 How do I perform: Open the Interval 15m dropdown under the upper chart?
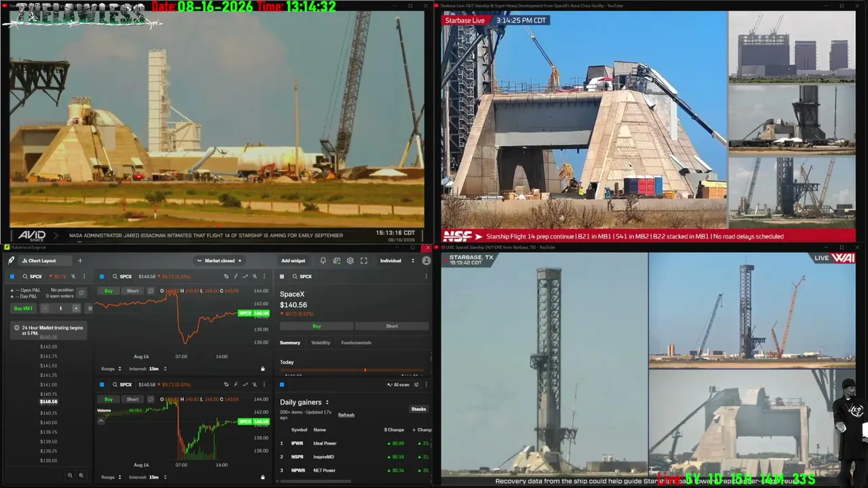(x=148, y=369)
